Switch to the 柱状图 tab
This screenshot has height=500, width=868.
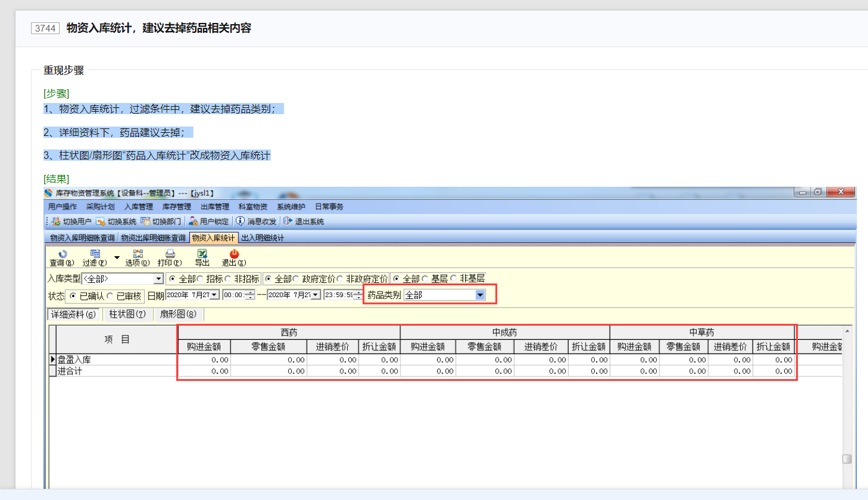tap(127, 314)
